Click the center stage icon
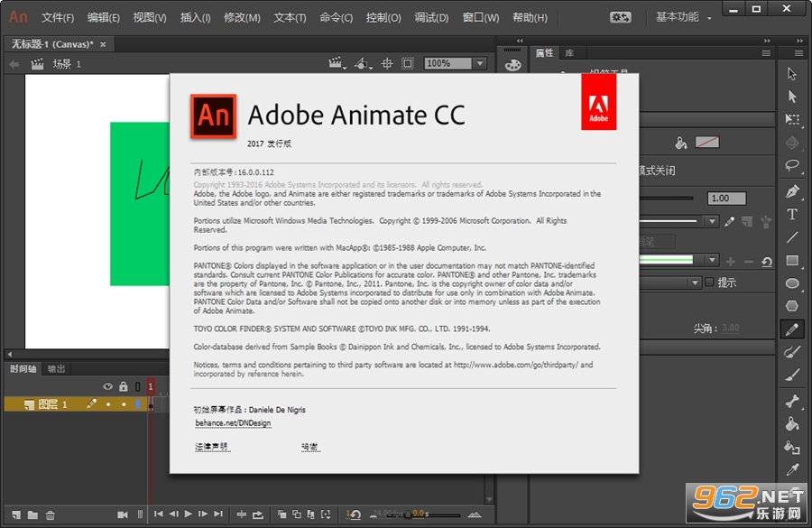 pyautogui.click(x=387, y=63)
